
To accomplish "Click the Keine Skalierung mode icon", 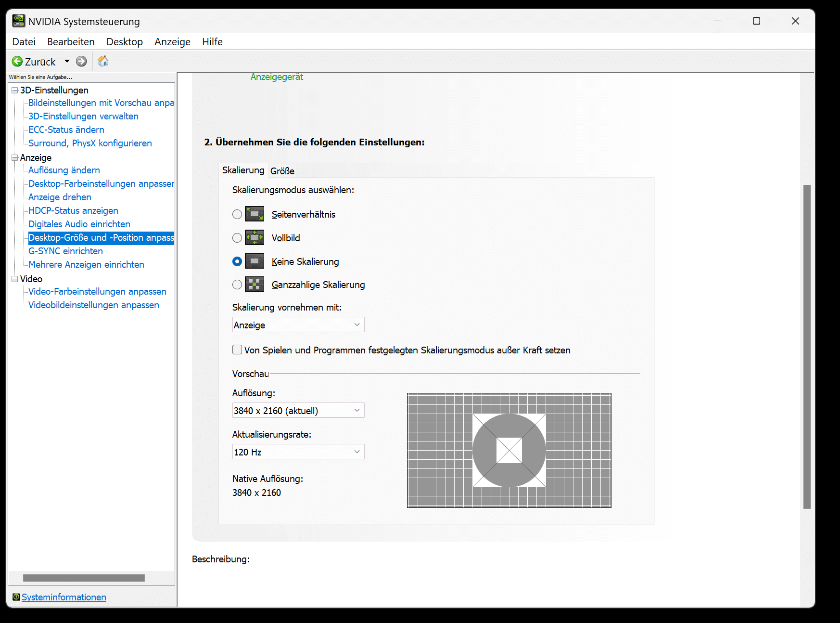I will tap(255, 261).
